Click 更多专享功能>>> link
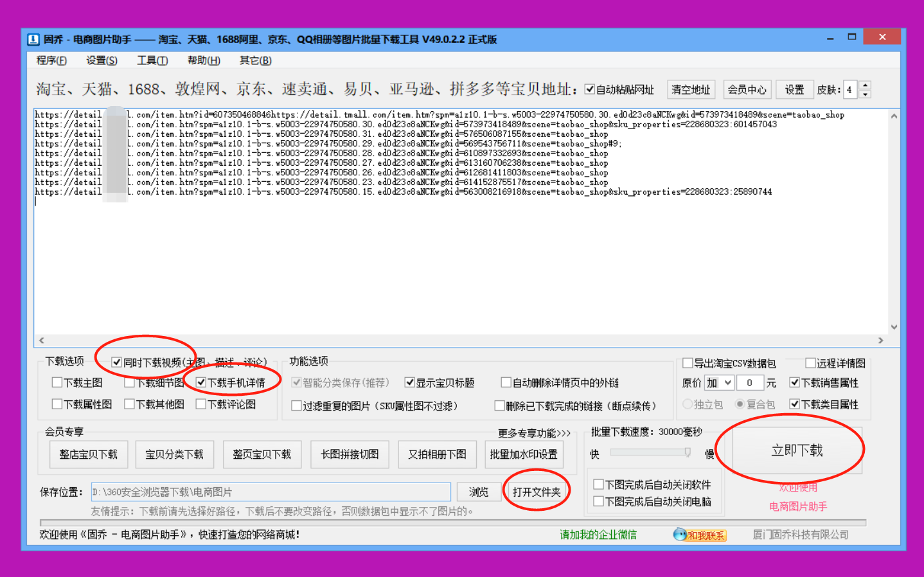The width and height of the screenshot is (924, 577). pyautogui.click(x=534, y=433)
